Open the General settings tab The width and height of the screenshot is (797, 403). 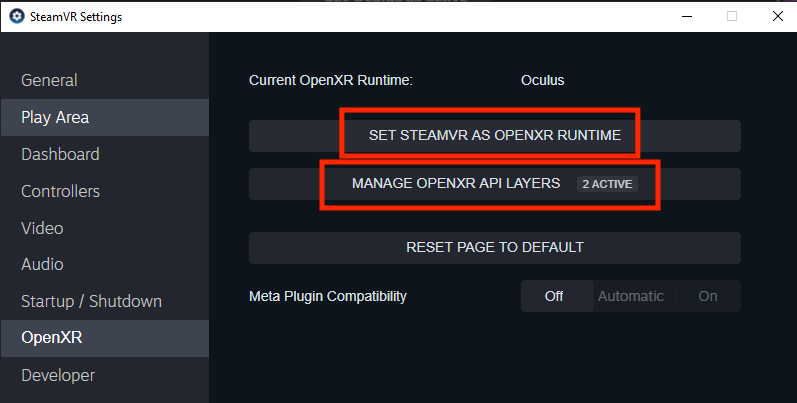(104, 80)
